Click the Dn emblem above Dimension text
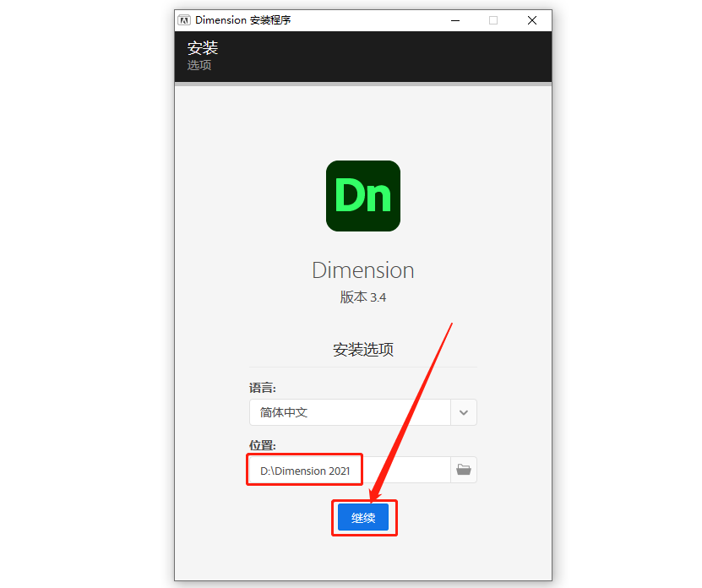 click(x=362, y=196)
